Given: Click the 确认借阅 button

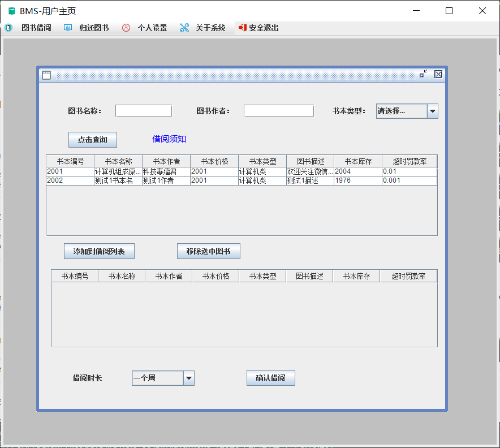Looking at the screenshot, I should point(271,378).
